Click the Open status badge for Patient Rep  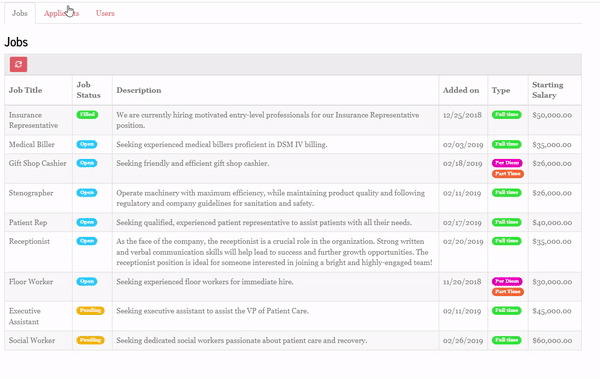[x=87, y=222]
